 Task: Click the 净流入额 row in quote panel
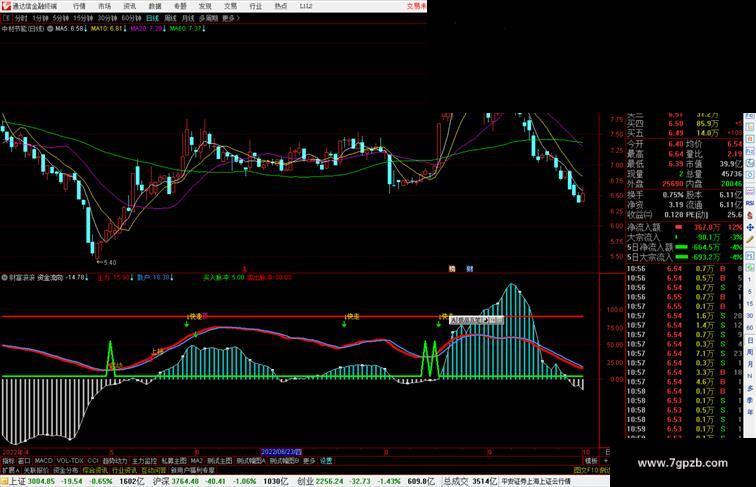pyautogui.click(x=684, y=227)
